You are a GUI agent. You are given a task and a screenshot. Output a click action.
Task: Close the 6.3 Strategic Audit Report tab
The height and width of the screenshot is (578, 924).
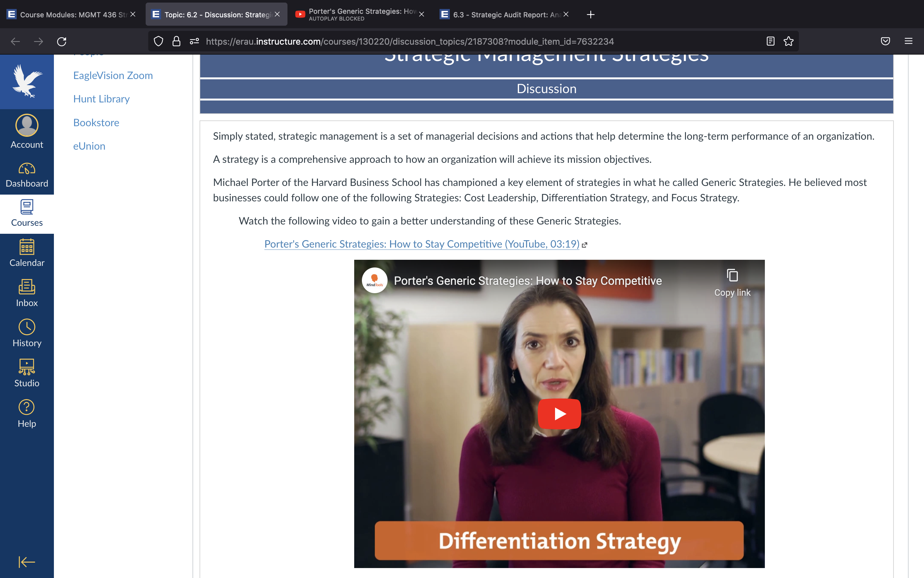pyautogui.click(x=566, y=14)
